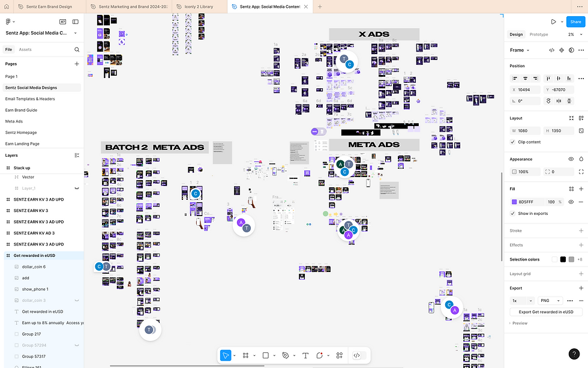Align left in Position section

click(x=515, y=79)
